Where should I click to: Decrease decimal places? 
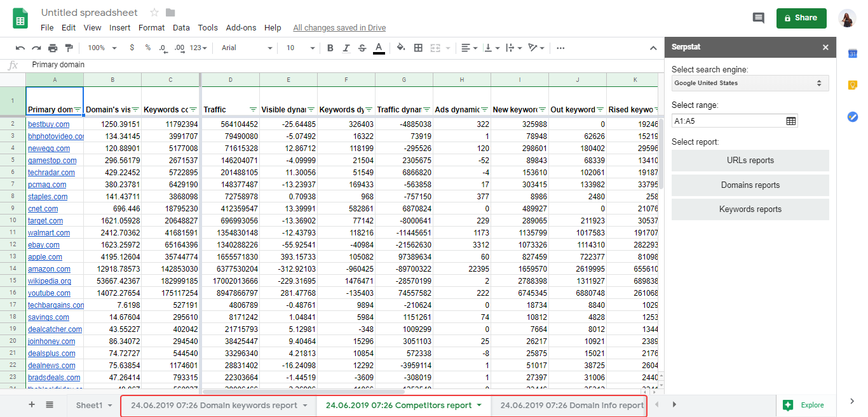click(x=163, y=48)
